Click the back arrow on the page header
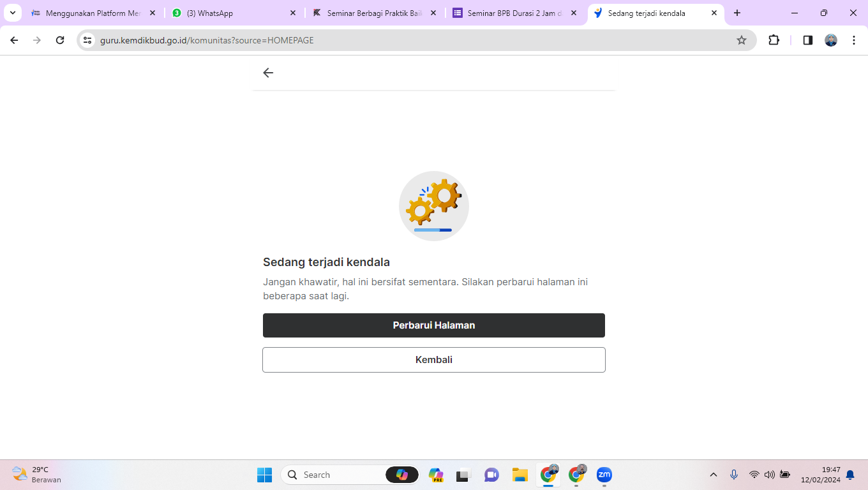Image resolution: width=868 pixels, height=490 pixels. pyautogui.click(x=268, y=73)
